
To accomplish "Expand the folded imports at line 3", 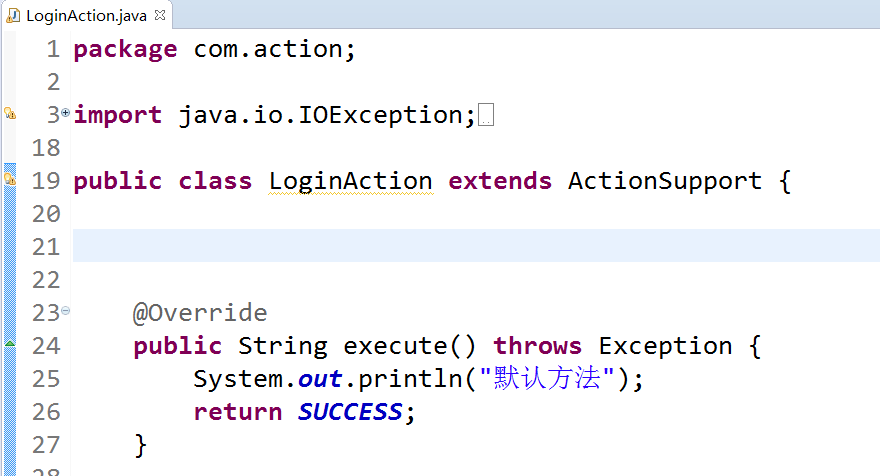I will 66,113.
